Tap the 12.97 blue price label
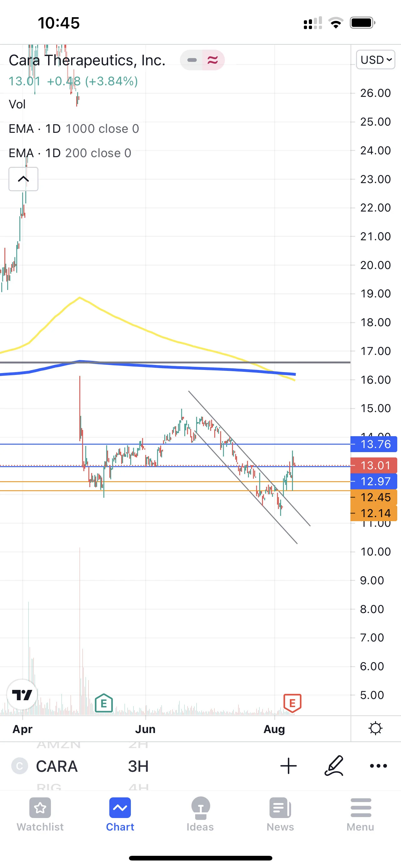Image resolution: width=401 pixels, height=868 pixels. (374, 481)
